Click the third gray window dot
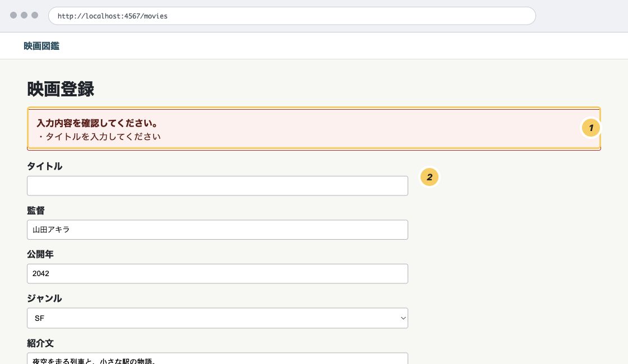 (35, 15)
